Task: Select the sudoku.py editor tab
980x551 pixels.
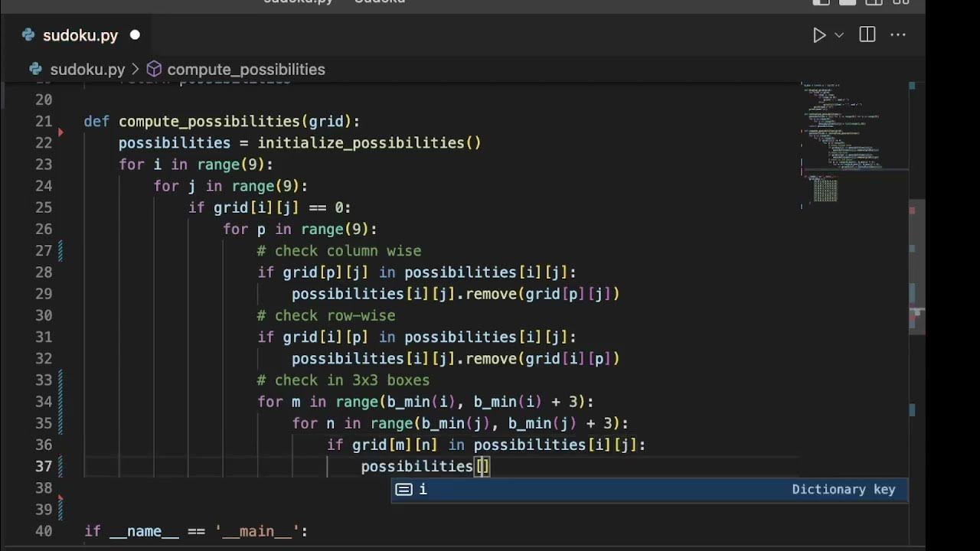Action: tap(80, 35)
